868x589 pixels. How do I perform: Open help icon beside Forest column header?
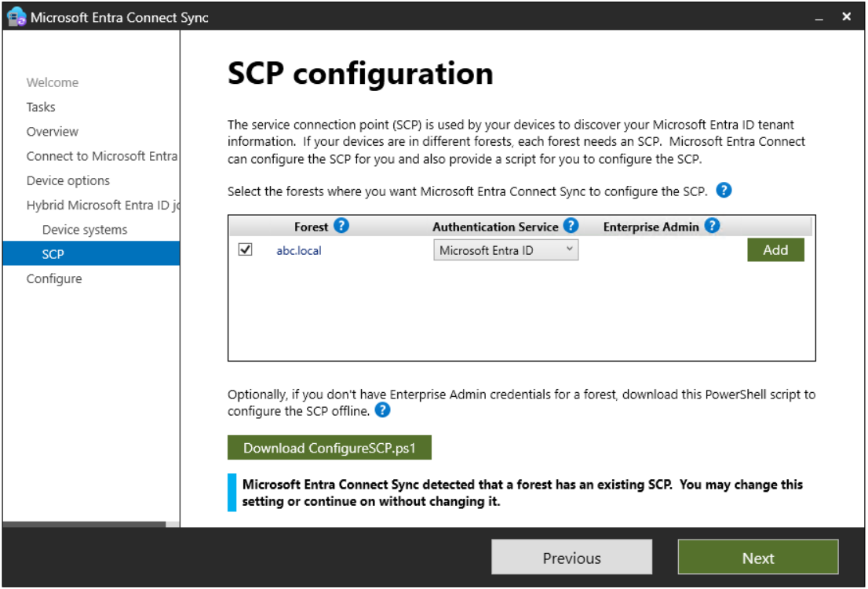click(341, 226)
